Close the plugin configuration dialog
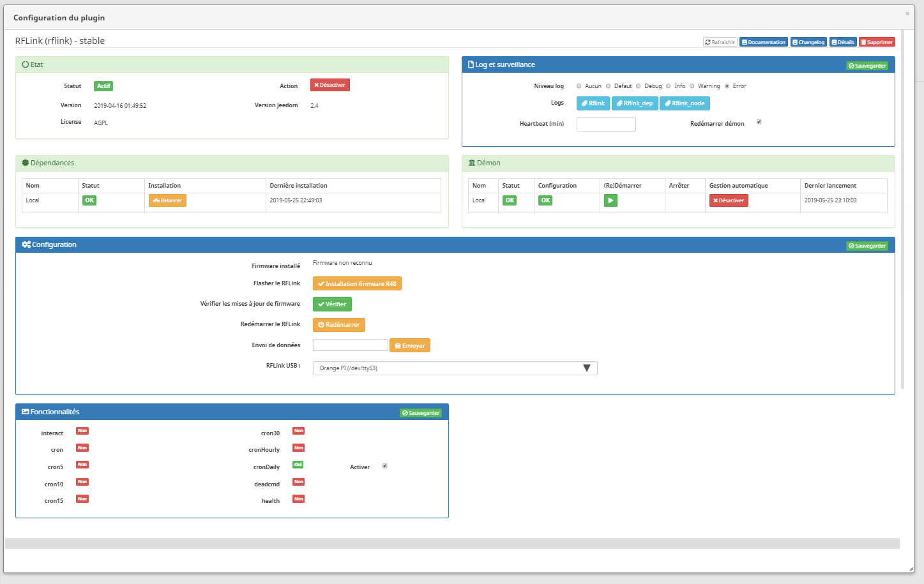 tap(907, 13)
